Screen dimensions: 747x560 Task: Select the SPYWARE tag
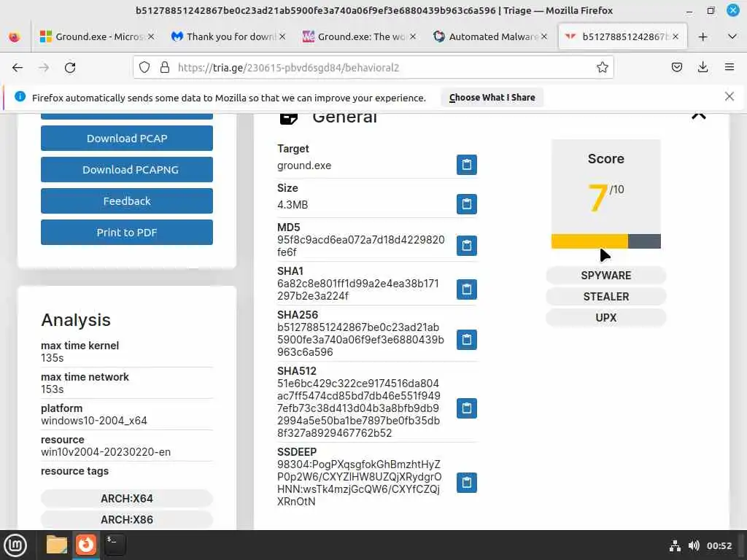coord(605,275)
